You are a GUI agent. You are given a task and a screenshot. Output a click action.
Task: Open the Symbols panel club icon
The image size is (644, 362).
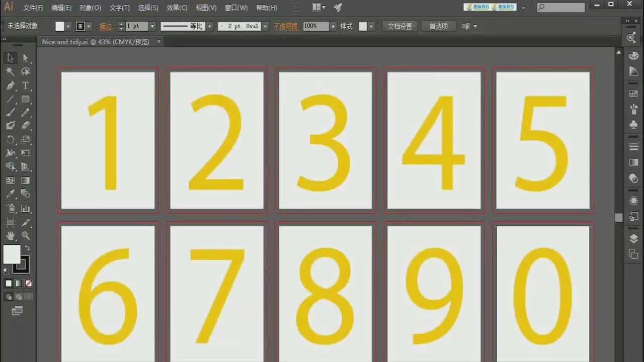coord(633,124)
